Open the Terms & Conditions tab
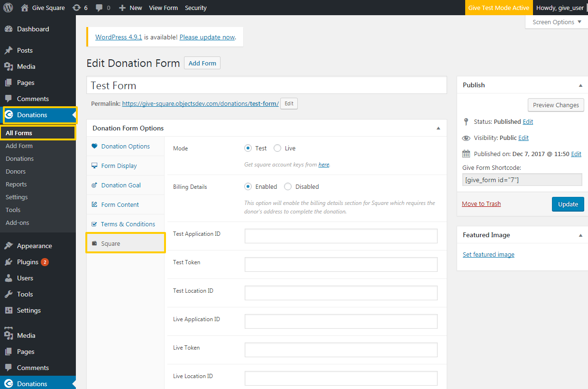Viewport: 588px width, 389px height. (x=126, y=224)
